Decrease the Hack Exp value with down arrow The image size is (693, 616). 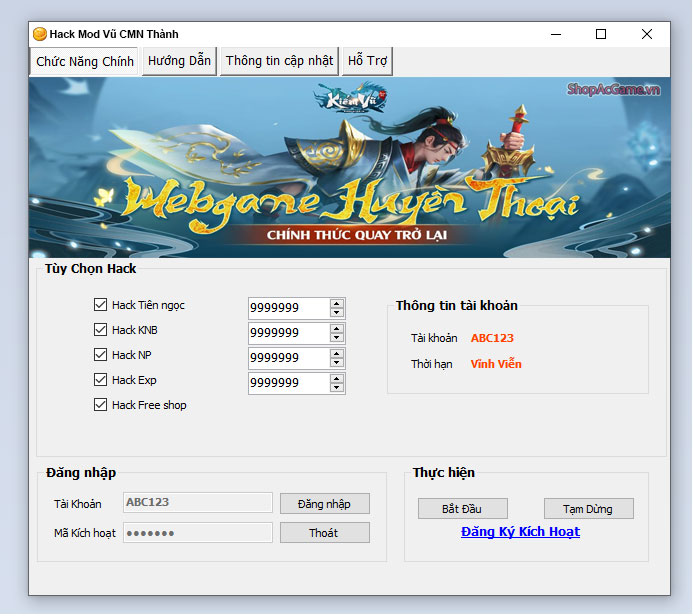pos(337,388)
